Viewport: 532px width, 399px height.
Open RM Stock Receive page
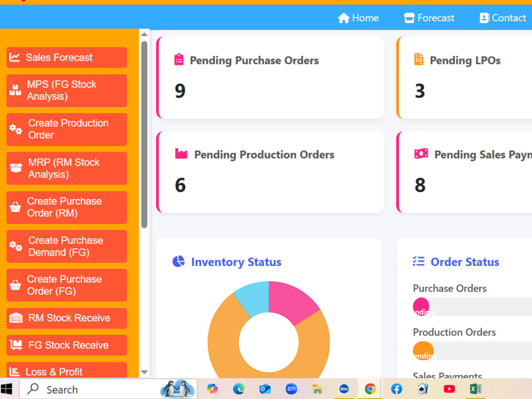coord(66,318)
